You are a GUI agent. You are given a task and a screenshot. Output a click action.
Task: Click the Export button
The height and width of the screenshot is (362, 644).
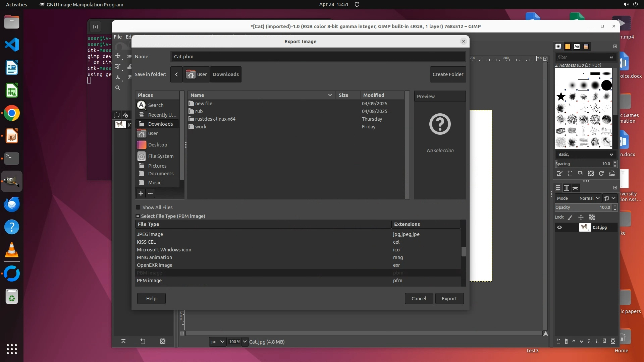449,299
